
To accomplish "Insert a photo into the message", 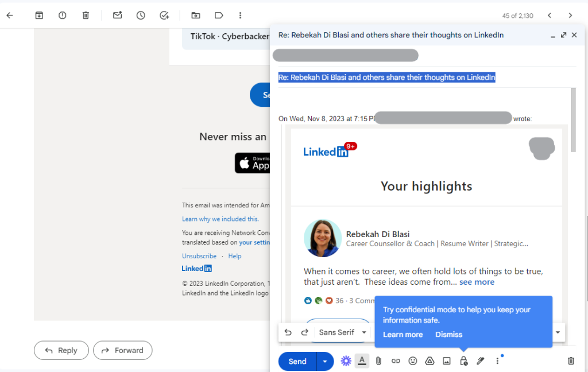I will [x=447, y=361].
